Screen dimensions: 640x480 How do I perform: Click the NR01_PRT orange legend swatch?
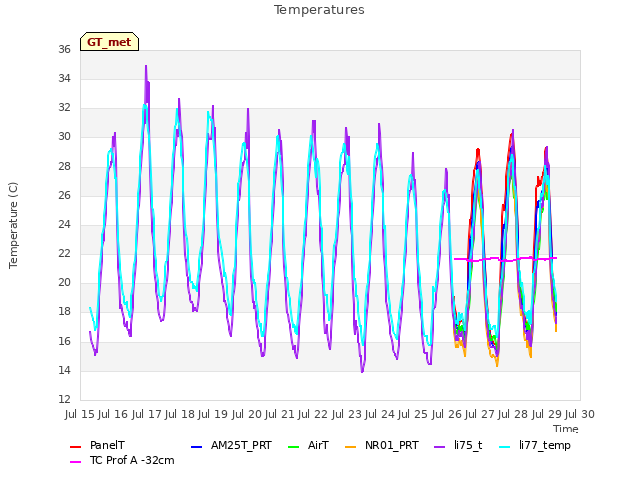pos(351,447)
